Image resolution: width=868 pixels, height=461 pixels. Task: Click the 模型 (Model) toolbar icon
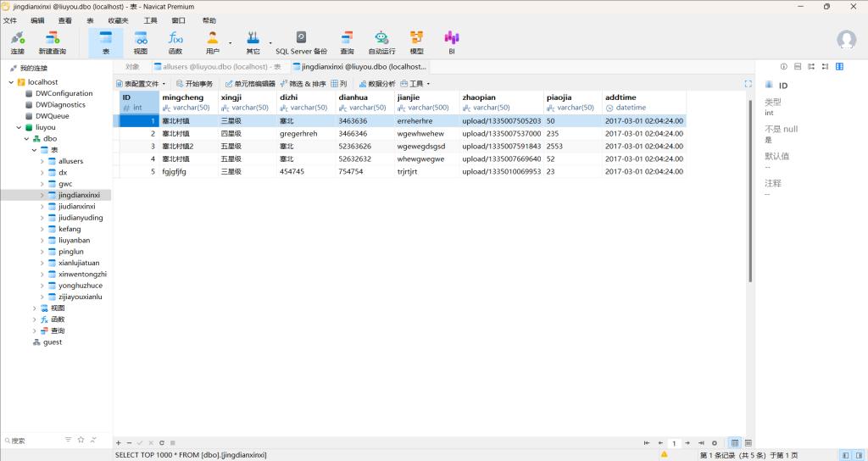coord(416,42)
